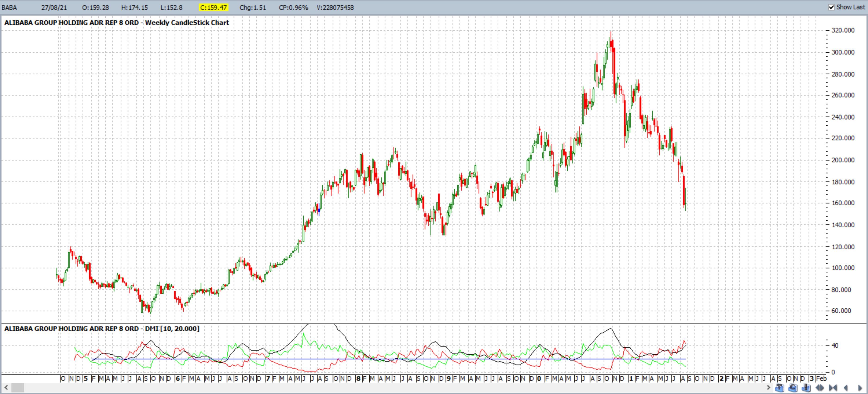Click the date 27/08/21 in header

(x=54, y=7)
